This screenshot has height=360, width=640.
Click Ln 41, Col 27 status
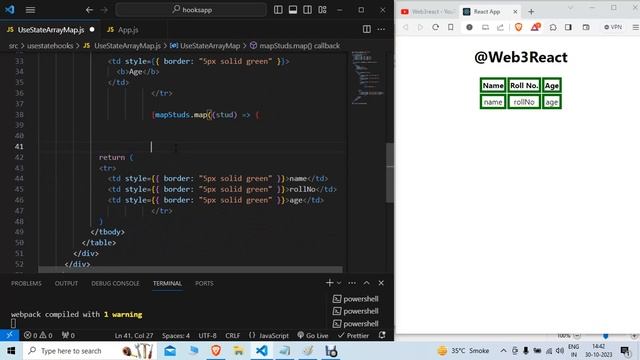[x=134, y=336]
